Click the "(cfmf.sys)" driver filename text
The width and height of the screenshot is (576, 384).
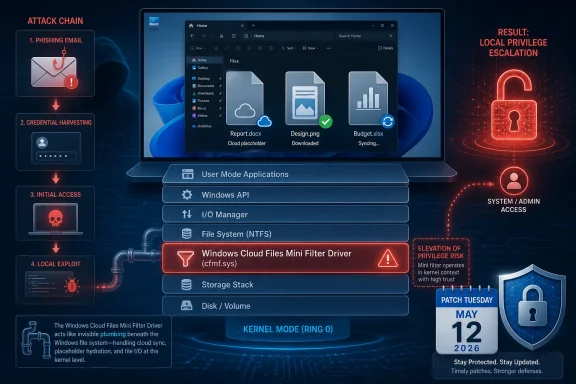pos(219,263)
